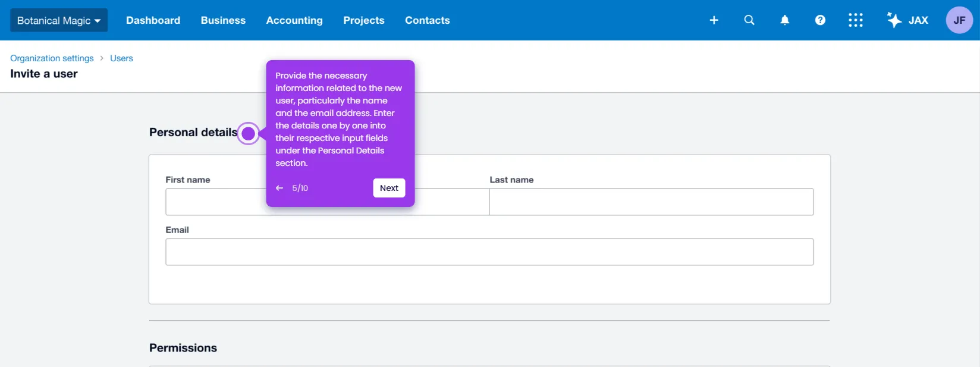Follow the Organization settings breadcrumb link
This screenshot has height=367, width=980.
coord(52,58)
